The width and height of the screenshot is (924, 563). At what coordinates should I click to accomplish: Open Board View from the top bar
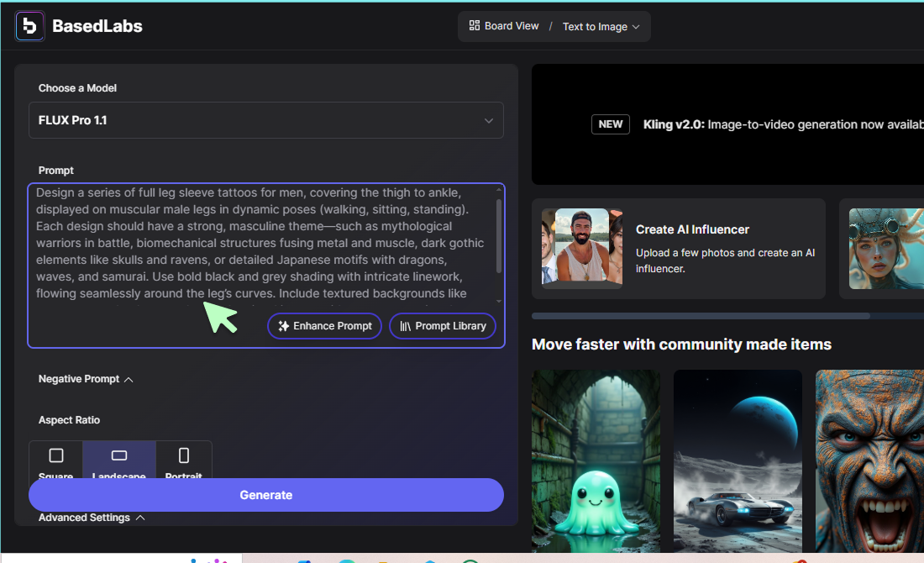tap(504, 26)
